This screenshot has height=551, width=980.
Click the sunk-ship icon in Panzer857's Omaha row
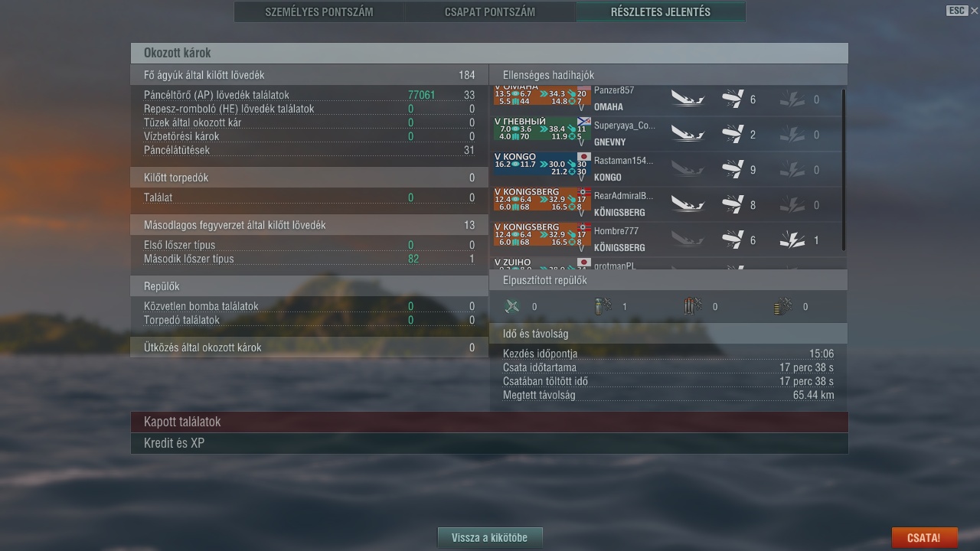(688, 99)
